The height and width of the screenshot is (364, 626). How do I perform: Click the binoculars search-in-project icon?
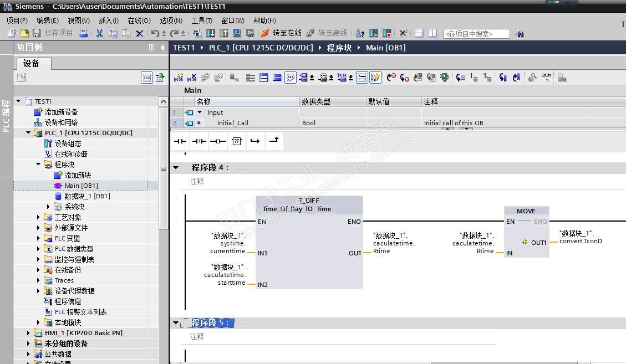[x=519, y=34]
